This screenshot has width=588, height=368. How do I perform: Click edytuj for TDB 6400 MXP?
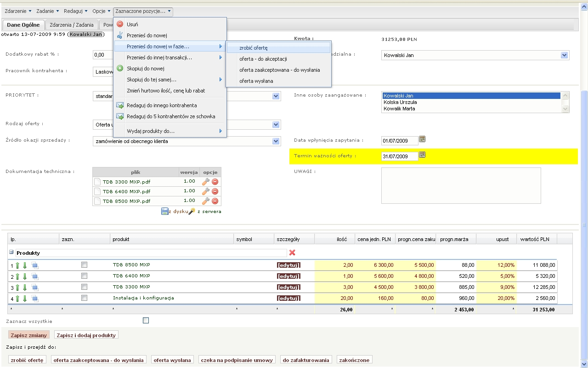tap(288, 276)
